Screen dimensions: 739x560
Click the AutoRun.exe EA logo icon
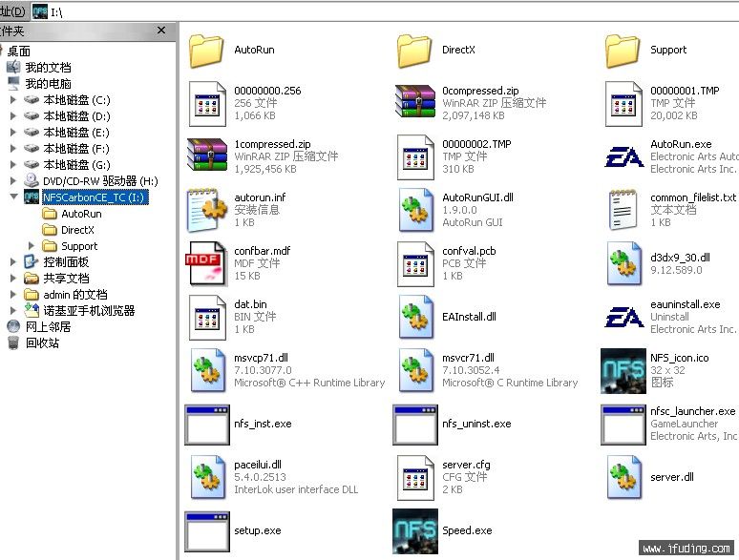click(624, 156)
